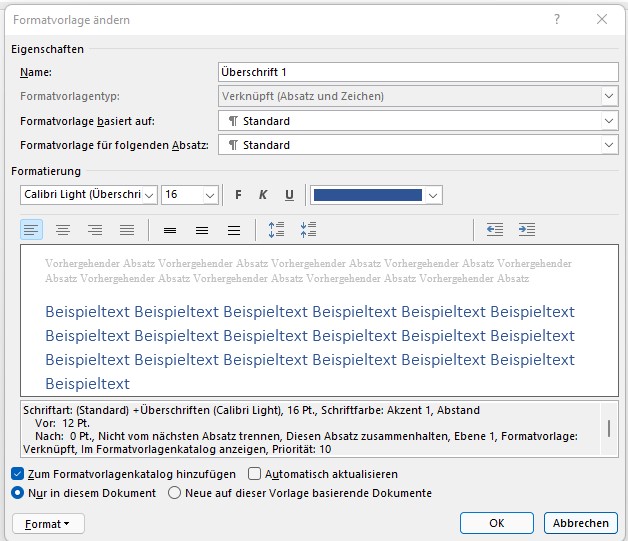Viewport: 628px width, 541px height.
Task: Open dialog help question mark
Action: pyautogui.click(x=557, y=19)
